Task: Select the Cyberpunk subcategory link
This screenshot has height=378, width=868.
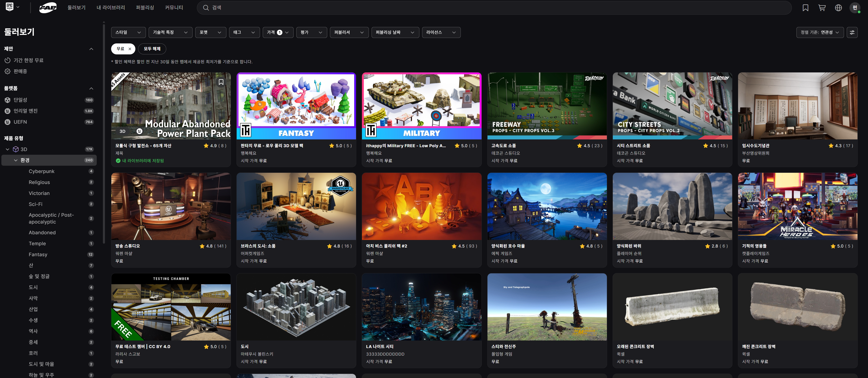Action: click(x=41, y=171)
